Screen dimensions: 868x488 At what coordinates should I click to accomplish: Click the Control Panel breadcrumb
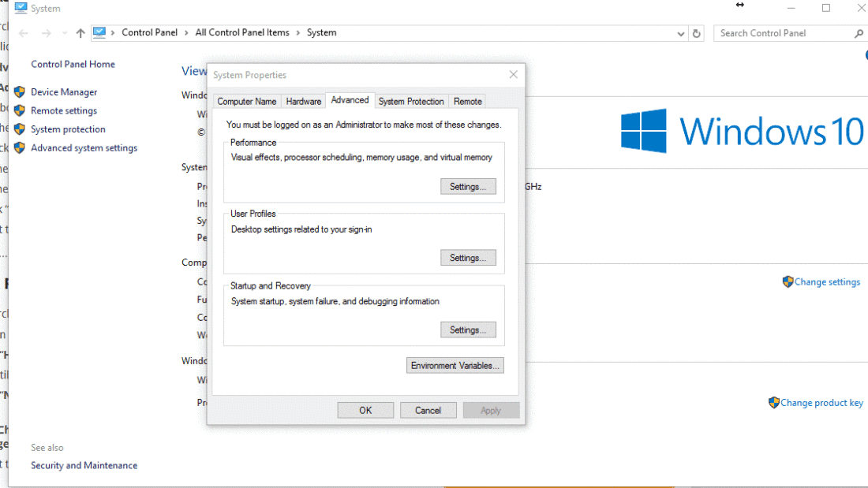[x=149, y=32]
